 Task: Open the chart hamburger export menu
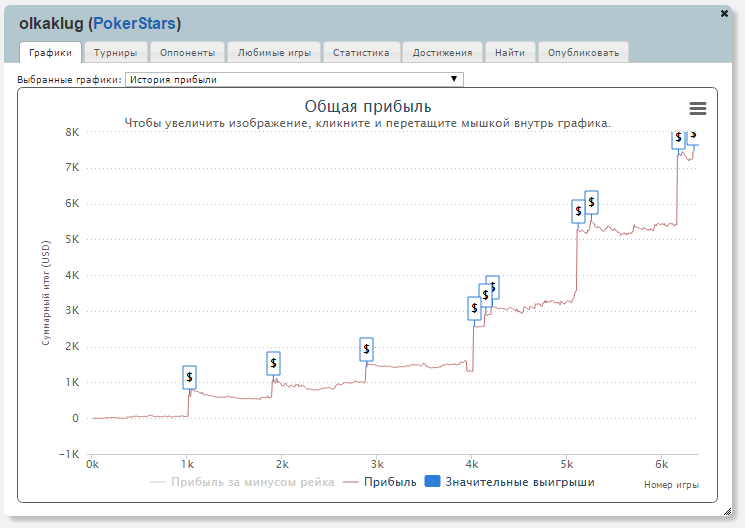coord(698,108)
